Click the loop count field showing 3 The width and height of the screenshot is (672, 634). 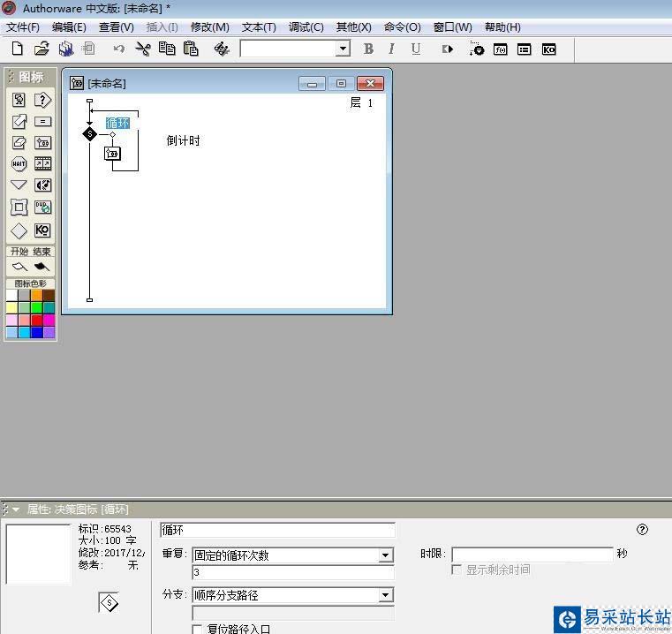point(292,572)
